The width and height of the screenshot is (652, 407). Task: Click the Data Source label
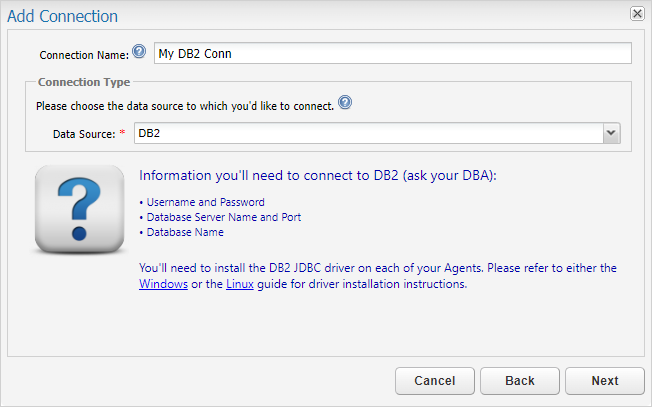[x=84, y=133]
